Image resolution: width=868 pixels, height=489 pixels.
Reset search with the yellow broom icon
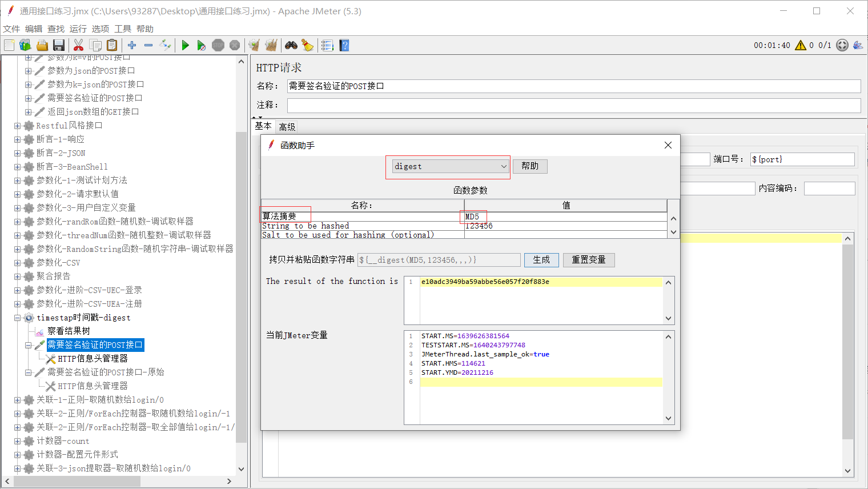(x=308, y=45)
